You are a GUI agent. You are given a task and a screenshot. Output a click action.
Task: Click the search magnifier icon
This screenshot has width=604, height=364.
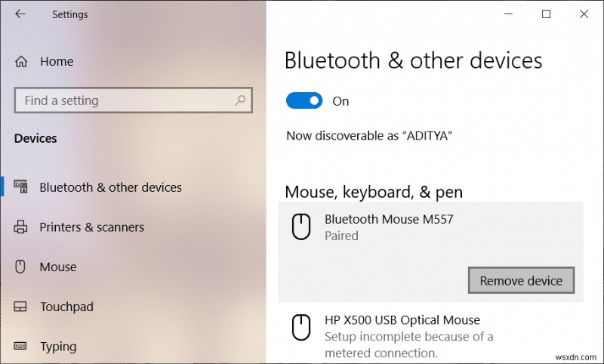click(240, 100)
